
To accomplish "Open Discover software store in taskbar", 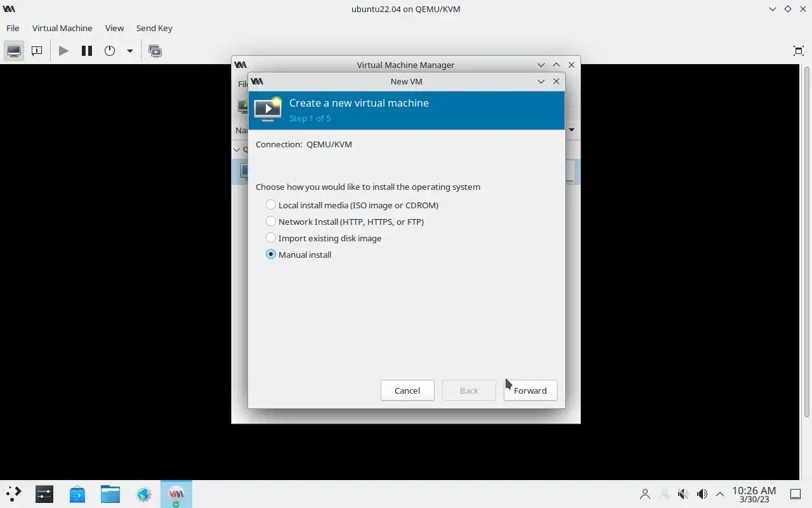I will pos(77,494).
